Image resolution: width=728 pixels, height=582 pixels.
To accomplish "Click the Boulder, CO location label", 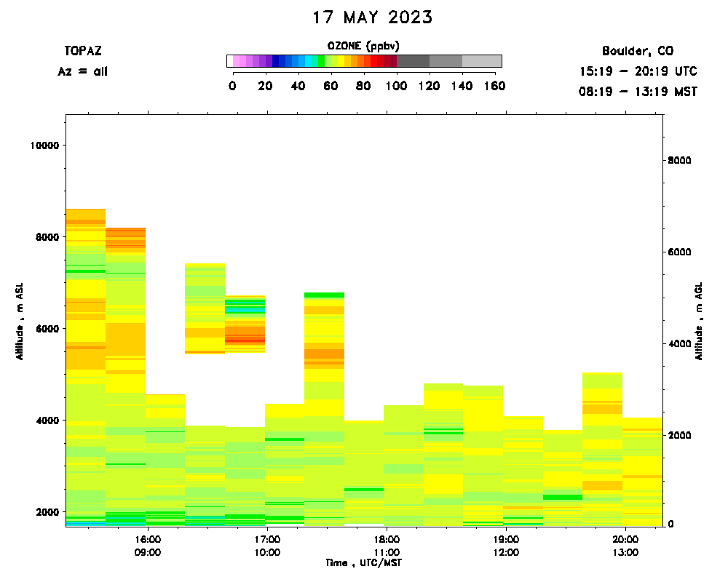I will pos(638,51).
